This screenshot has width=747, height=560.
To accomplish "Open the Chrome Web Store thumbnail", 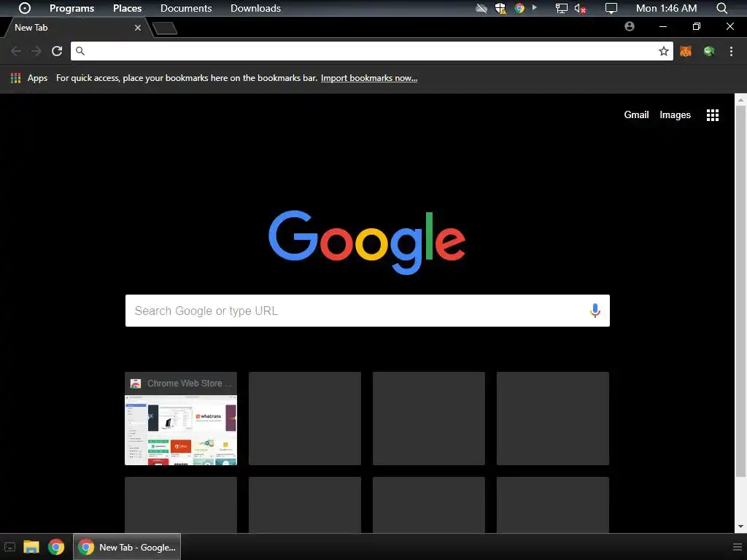I will pyautogui.click(x=181, y=419).
